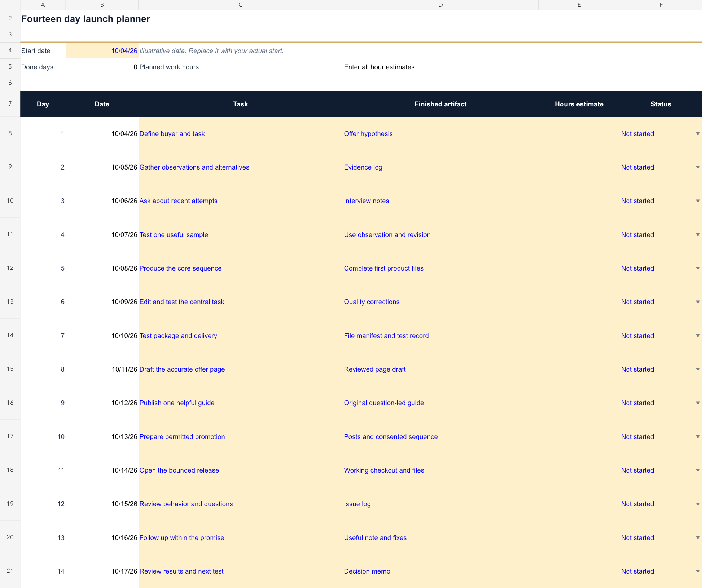Select the Gather observations and alternatives task cell
702x588 pixels.
(x=241, y=167)
